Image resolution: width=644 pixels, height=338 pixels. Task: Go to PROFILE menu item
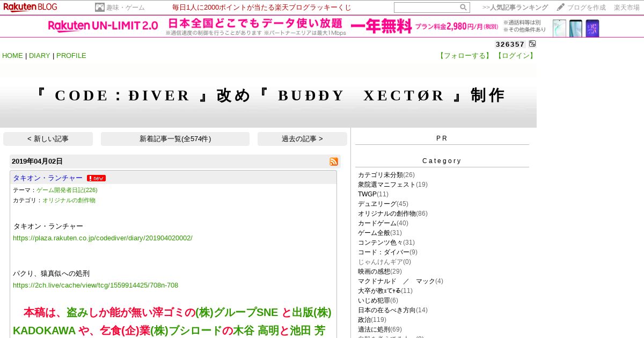pos(71,56)
